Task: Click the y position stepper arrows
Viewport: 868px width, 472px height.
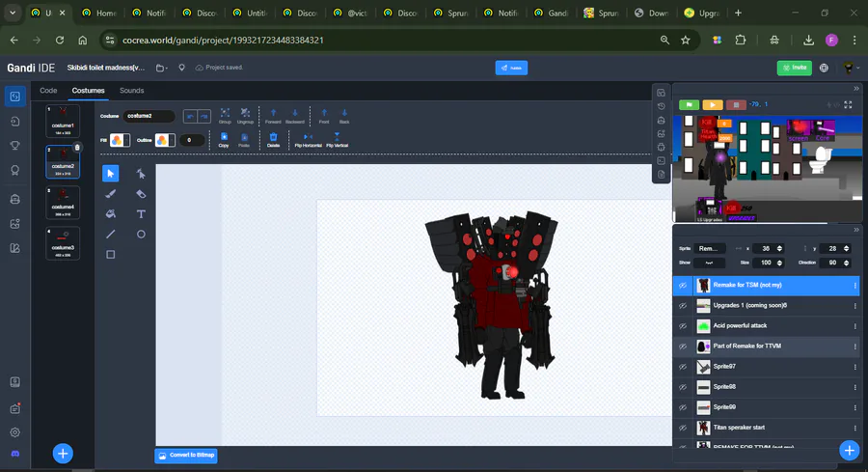Action: (846, 248)
